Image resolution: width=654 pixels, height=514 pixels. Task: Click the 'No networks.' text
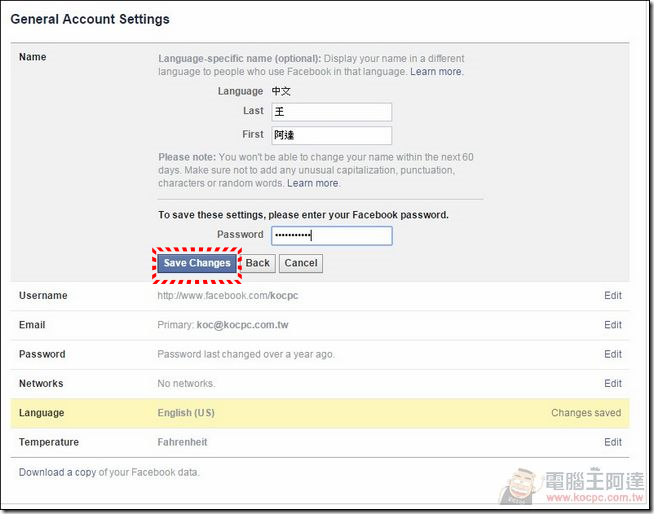[186, 383]
